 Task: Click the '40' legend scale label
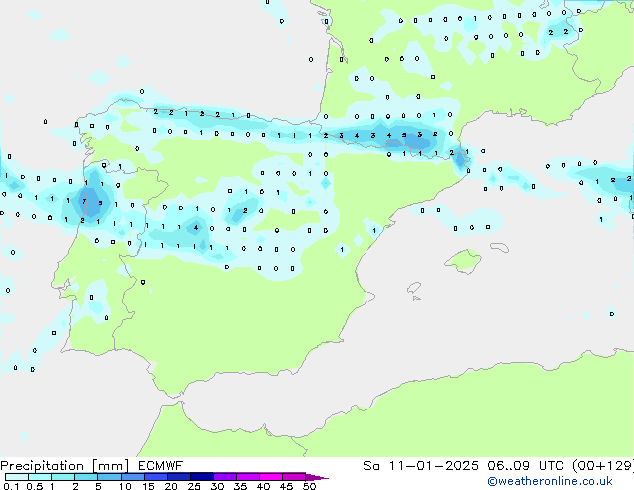[263, 486]
